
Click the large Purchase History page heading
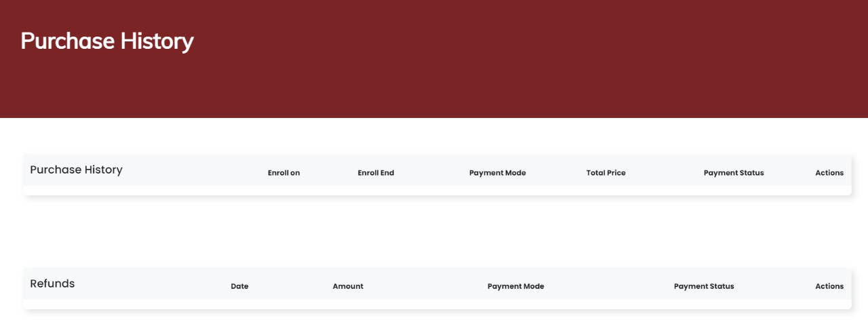pos(107,41)
